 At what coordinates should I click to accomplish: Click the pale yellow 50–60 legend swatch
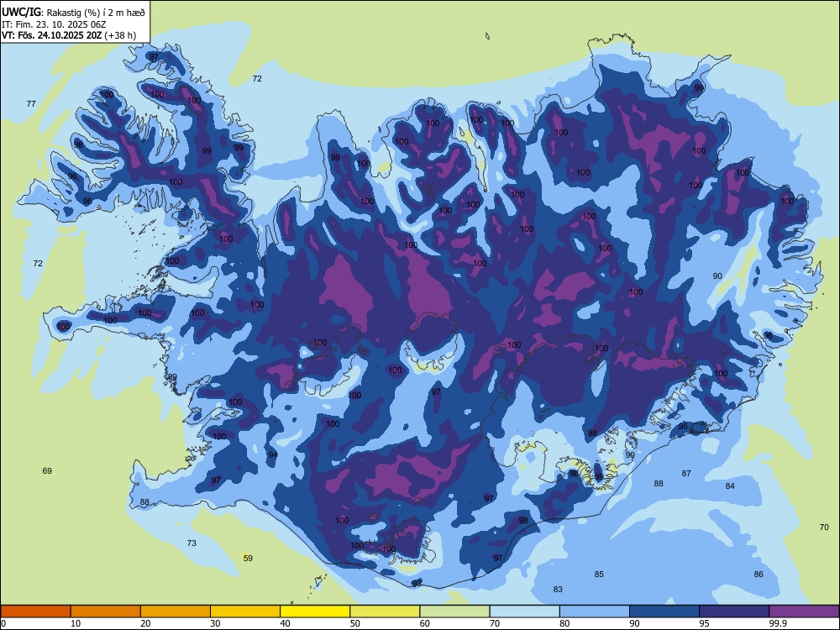point(385,612)
